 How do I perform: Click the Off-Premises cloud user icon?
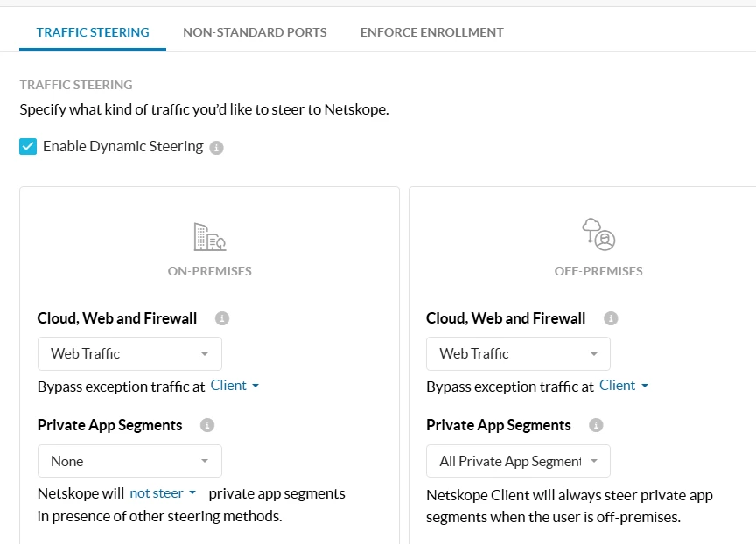point(598,234)
